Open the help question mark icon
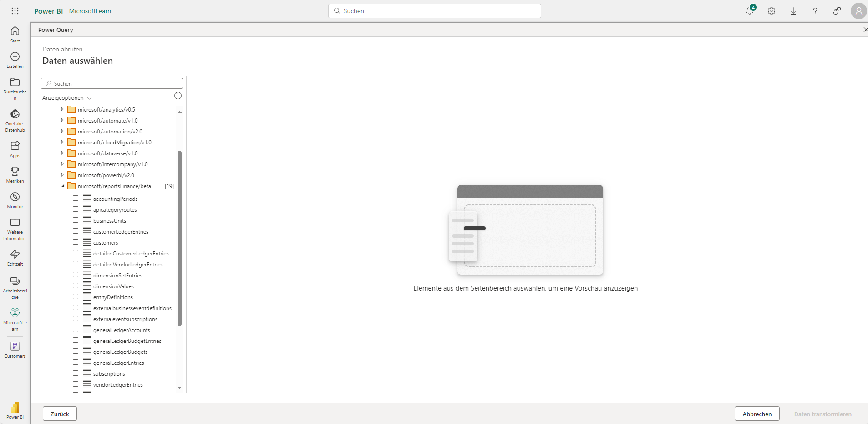868x424 pixels. (x=815, y=11)
